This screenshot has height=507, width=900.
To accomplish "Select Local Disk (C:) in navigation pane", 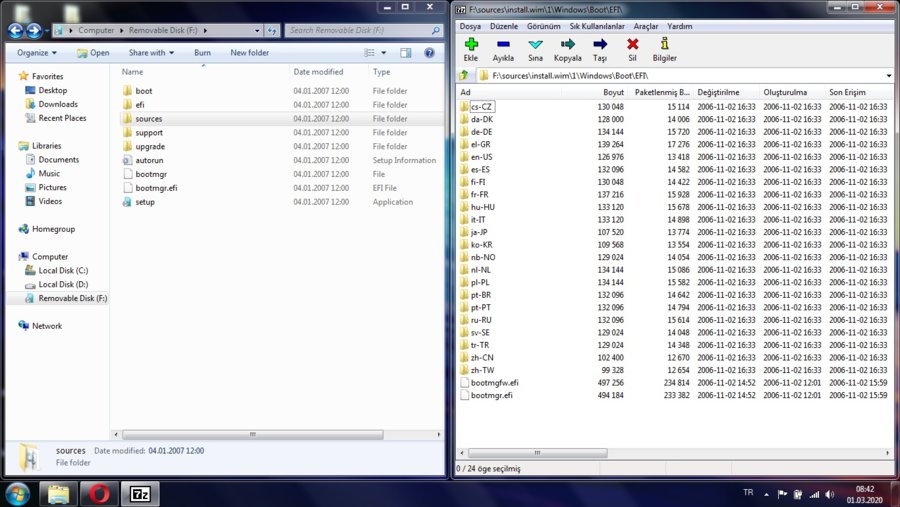I will click(x=63, y=270).
